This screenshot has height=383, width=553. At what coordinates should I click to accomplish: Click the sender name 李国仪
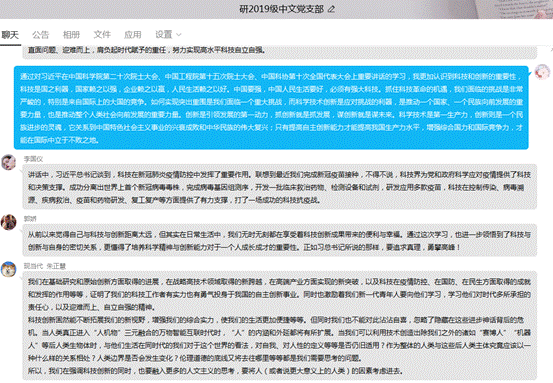pos(34,159)
